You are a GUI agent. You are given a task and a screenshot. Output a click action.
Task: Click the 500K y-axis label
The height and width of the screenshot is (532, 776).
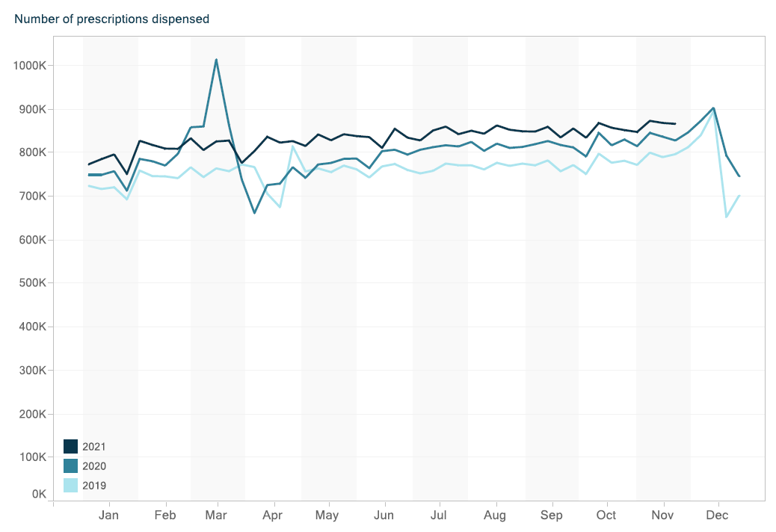[x=33, y=283]
